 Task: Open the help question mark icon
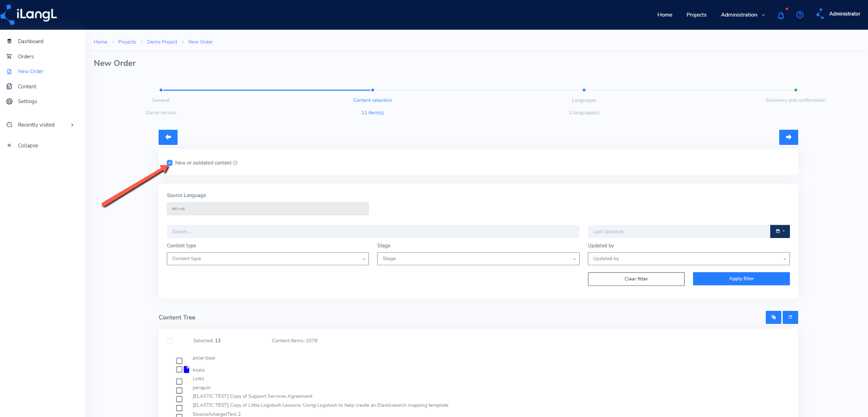point(800,15)
